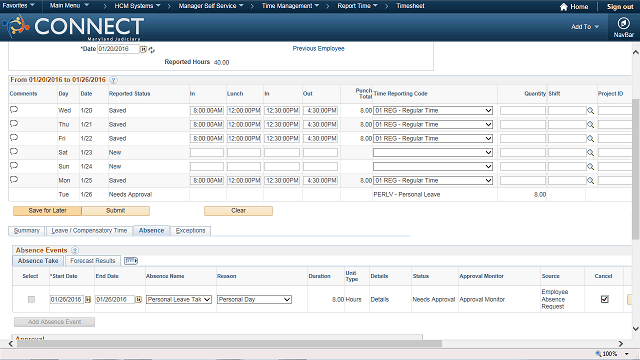640x360 pixels.
Task: Toggle the Cancel checkbox for Personal Leave
Action: click(x=604, y=299)
